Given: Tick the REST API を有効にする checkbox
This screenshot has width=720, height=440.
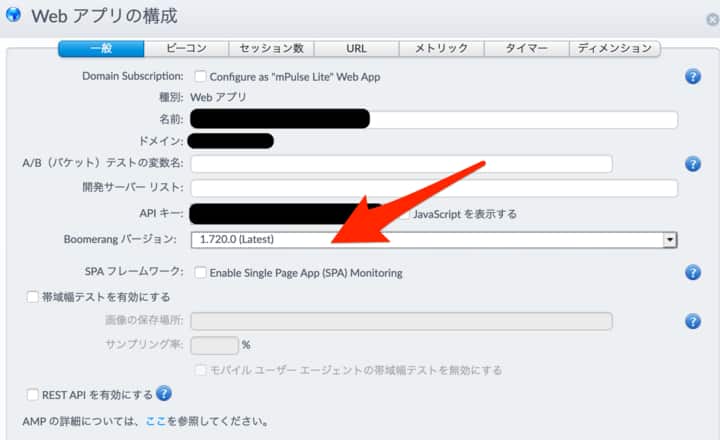Looking at the screenshot, I should (x=32, y=395).
